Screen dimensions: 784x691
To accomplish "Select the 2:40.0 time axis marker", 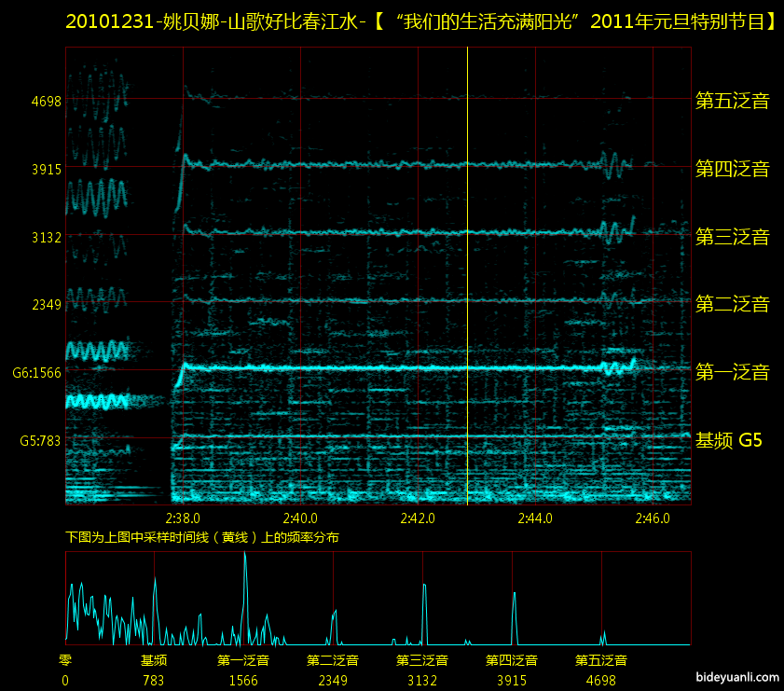I will click(300, 518).
